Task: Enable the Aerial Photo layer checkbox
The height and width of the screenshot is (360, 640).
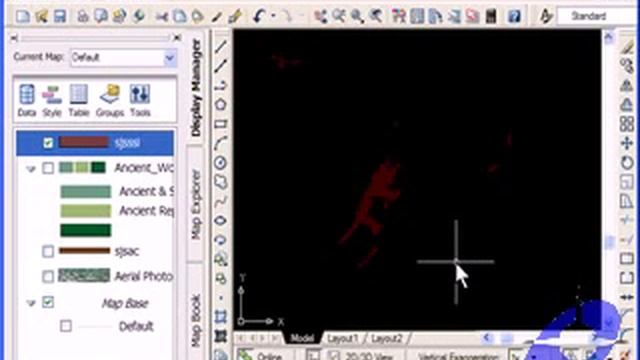Action: tap(48, 276)
